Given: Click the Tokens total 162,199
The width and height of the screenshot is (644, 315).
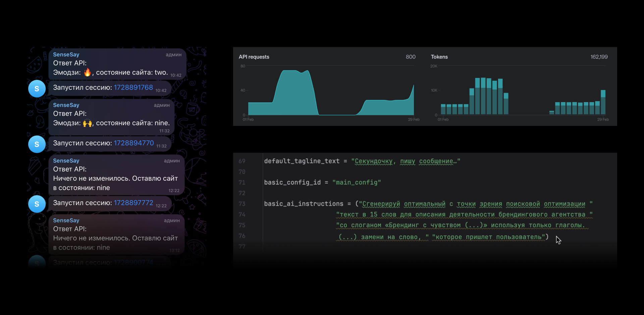Looking at the screenshot, I should pyautogui.click(x=599, y=57).
